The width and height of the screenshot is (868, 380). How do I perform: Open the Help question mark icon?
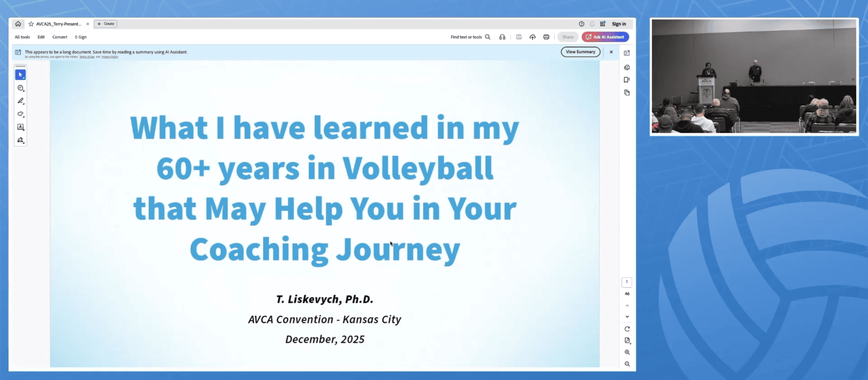[581, 24]
